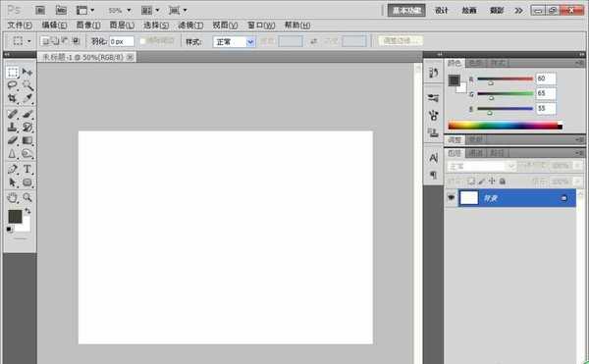Click the Essentials workspace button
This screenshot has width=589, height=364.
[406, 11]
